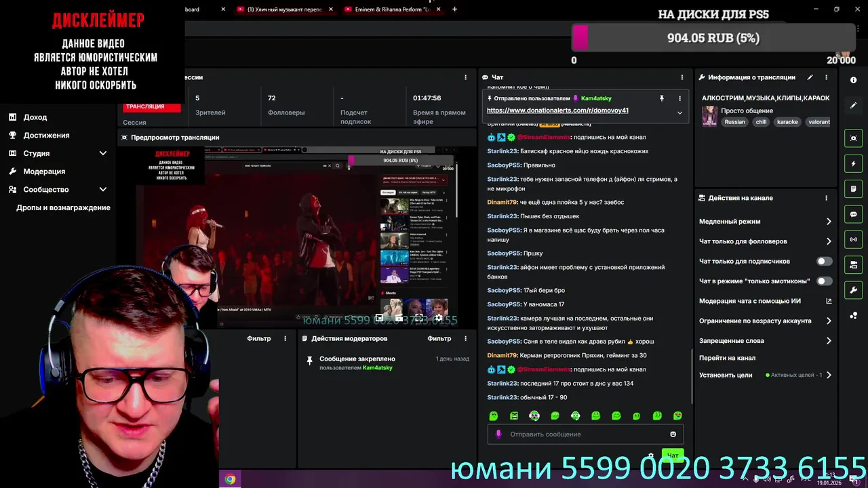Open the donationalerts pinned link
The height and width of the screenshot is (488, 868).
click(557, 110)
